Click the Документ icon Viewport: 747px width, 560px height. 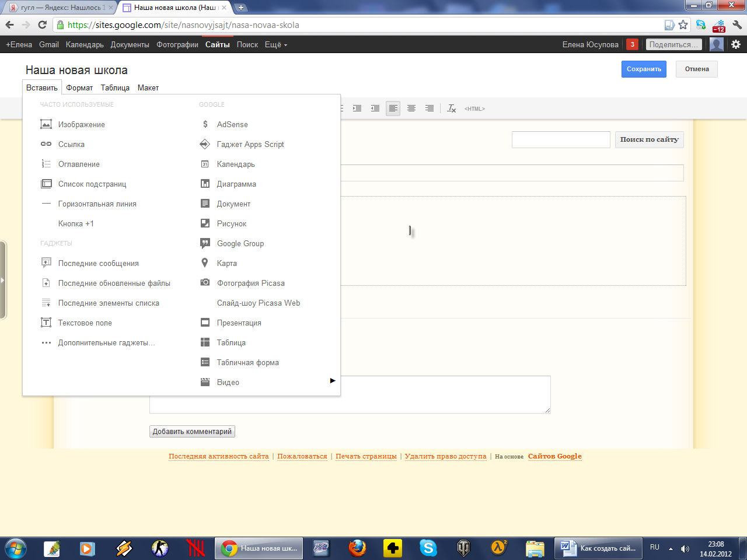(x=205, y=204)
